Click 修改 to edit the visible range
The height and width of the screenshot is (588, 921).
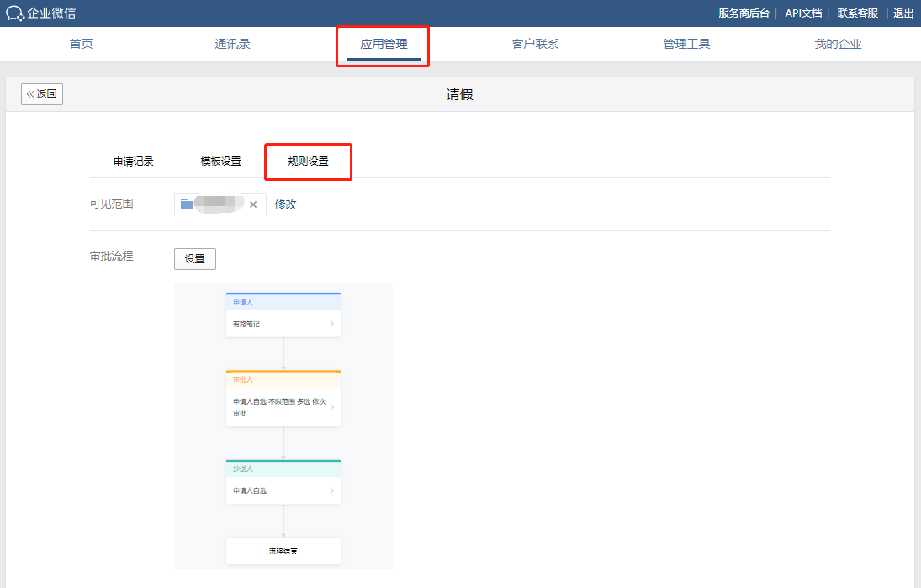tap(286, 204)
